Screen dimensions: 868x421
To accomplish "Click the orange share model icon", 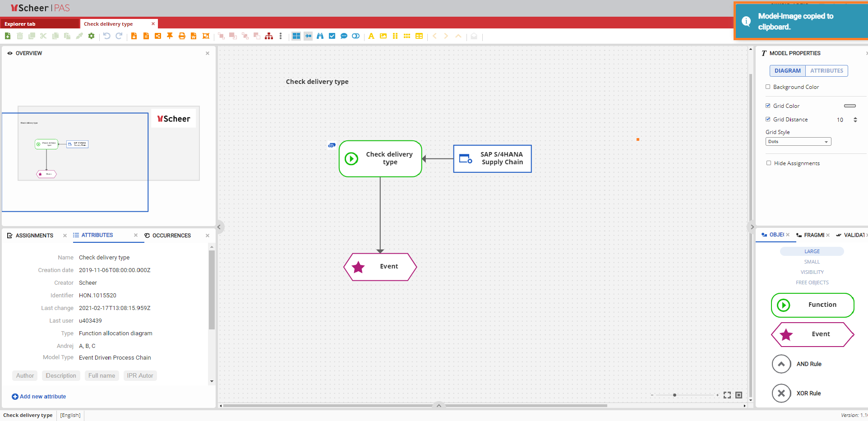I will [158, 36].
